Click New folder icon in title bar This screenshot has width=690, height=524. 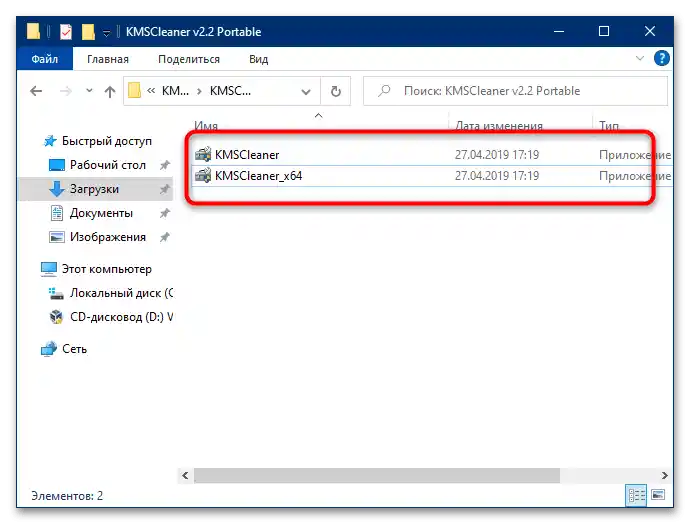point(88,32)
